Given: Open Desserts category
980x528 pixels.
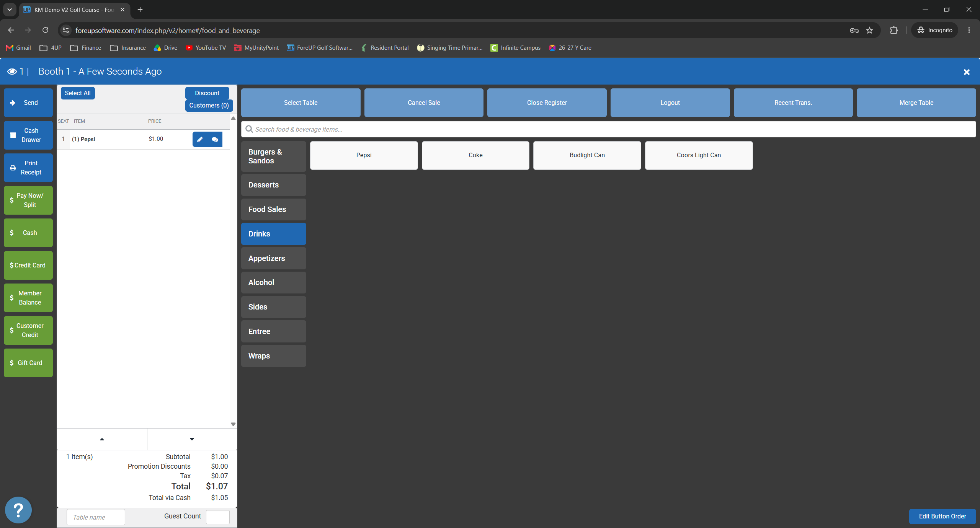Looking at the screenshot, I should tap(273, 185).
